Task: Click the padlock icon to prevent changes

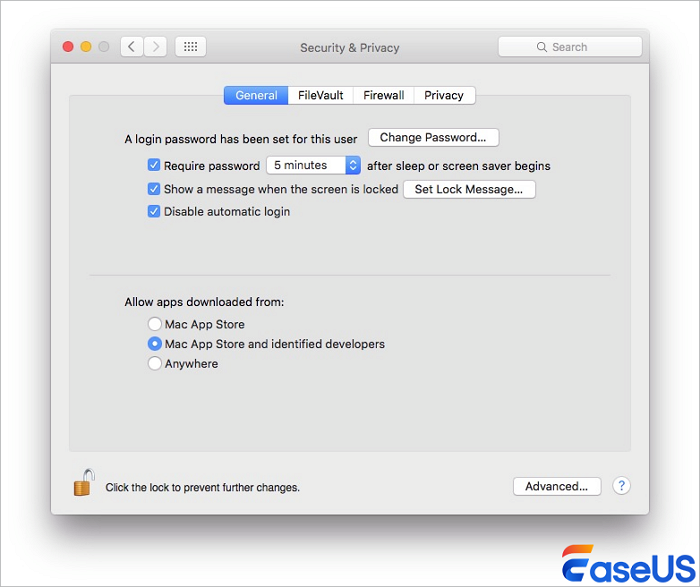Action: (x=84, y=483)
